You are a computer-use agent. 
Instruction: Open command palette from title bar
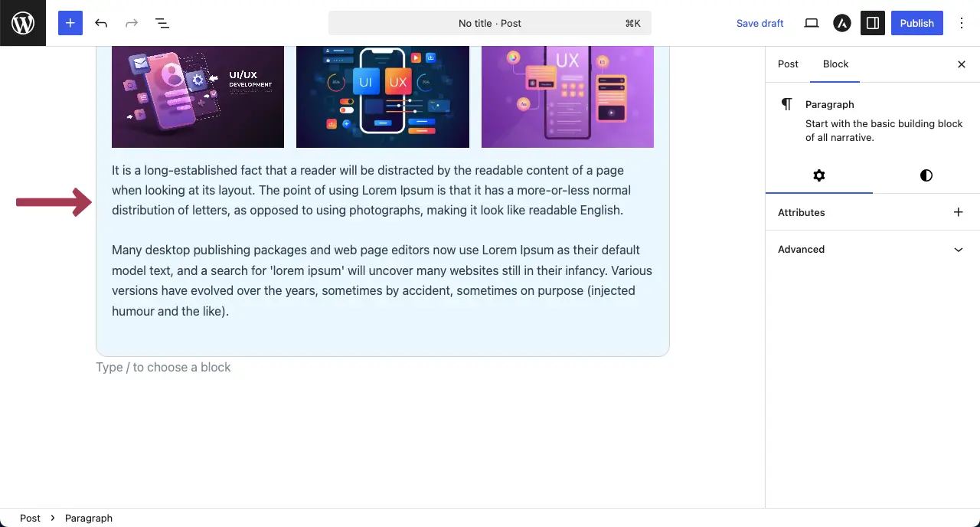coord(490,23)
